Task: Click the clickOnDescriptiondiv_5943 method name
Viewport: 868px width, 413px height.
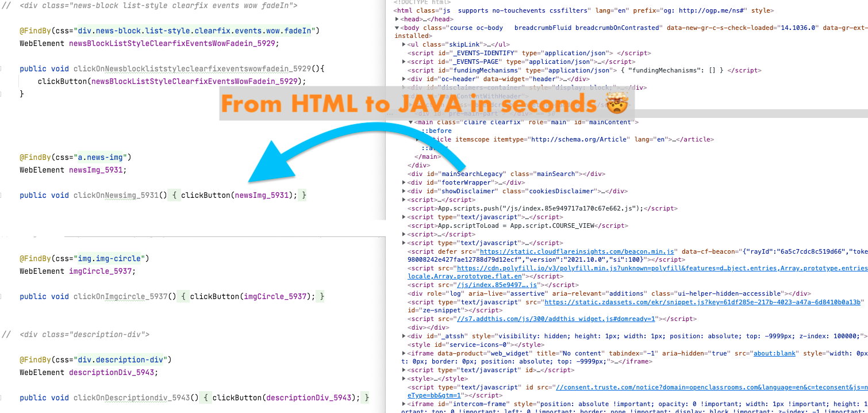Action: point(132,397)
